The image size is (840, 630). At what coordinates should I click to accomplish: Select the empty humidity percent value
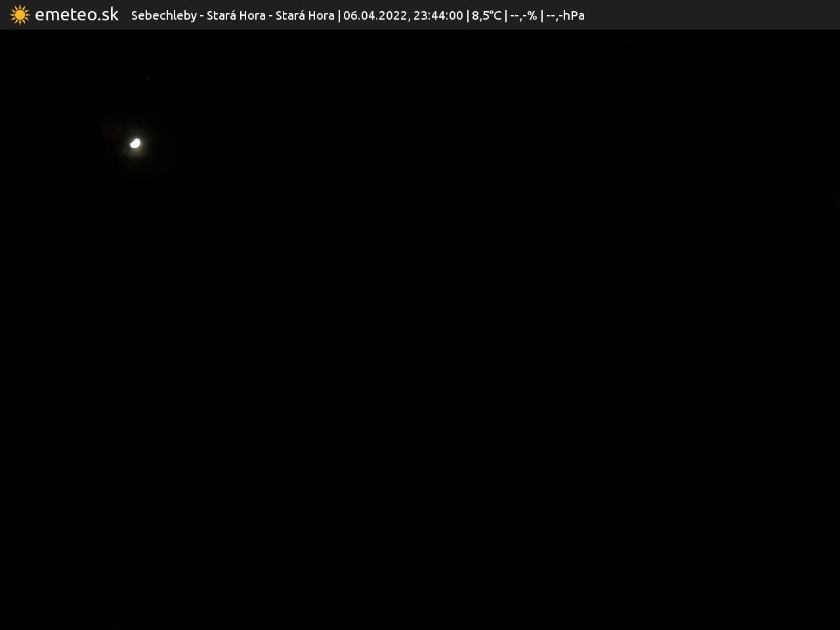(523, 15)
